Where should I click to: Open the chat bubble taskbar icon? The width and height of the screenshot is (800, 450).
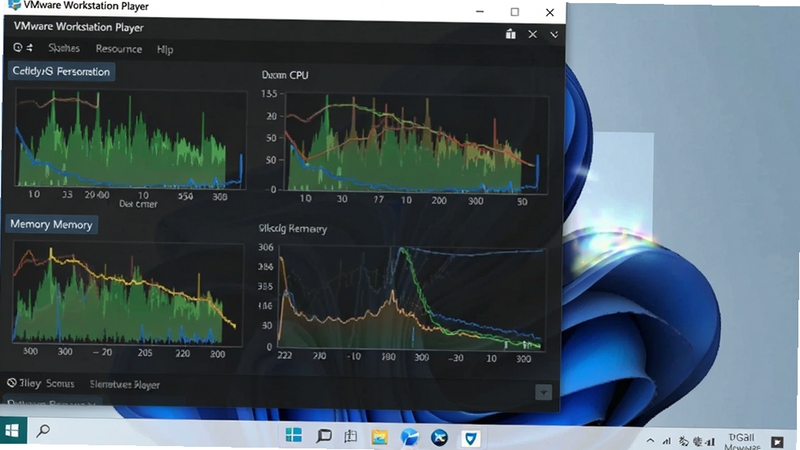[x=323, y=436]
